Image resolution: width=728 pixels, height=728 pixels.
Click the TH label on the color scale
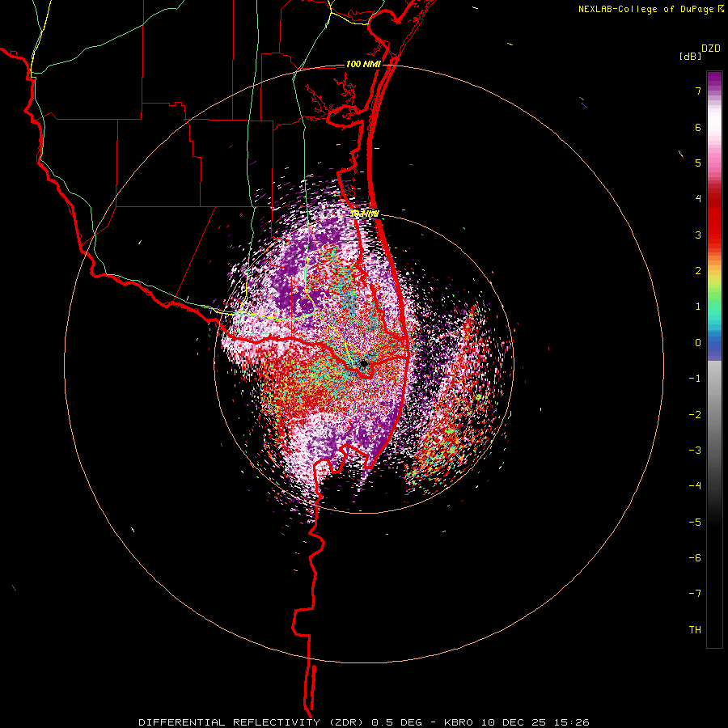[695, 630]
